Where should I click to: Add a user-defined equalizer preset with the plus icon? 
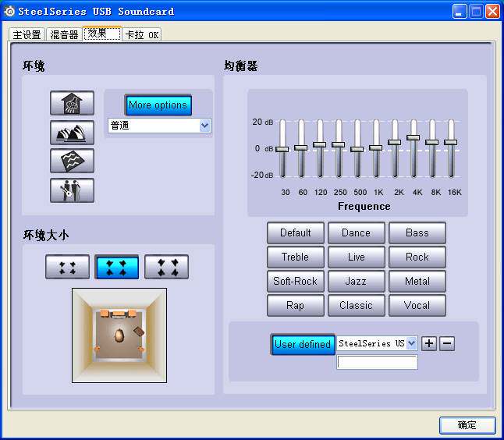[x=429, y=343]
